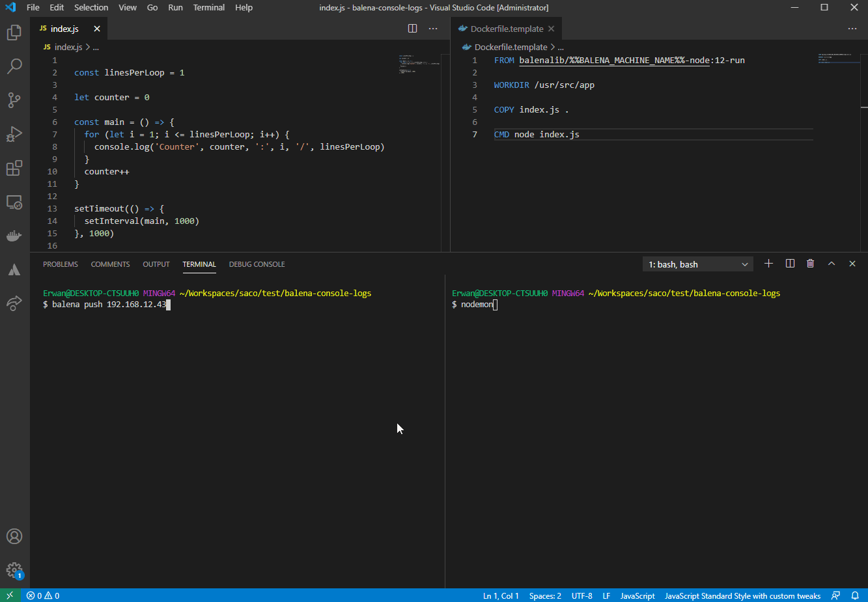Open the Remote Explorer view

[14, 202]
